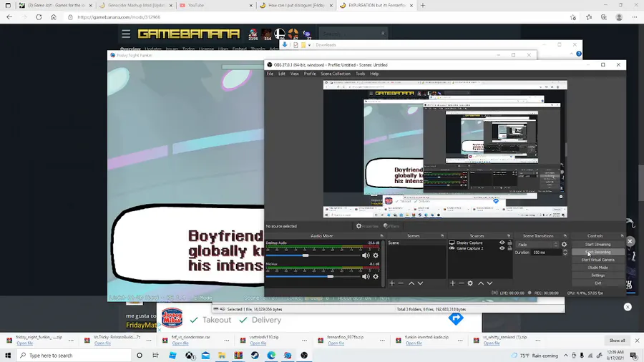Move scene down arrow in Scenes panel
The width and height of the screenshot is (644, 362).
[420, 283]
